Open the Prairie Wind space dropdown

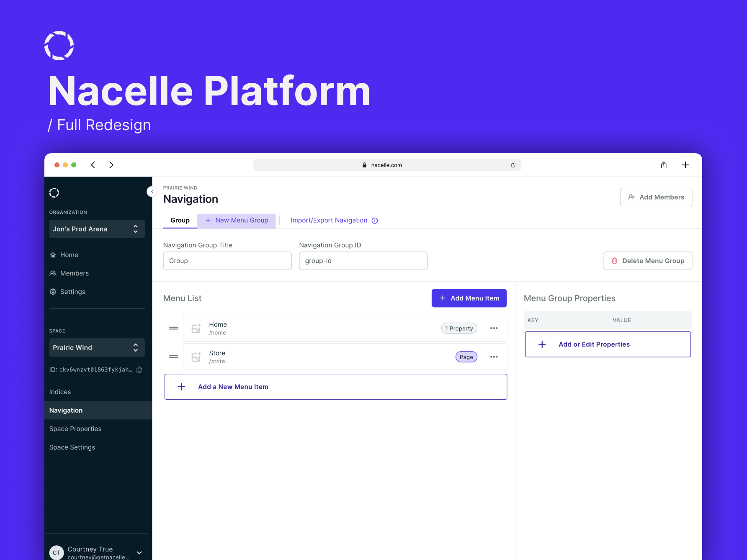point(97,347)
